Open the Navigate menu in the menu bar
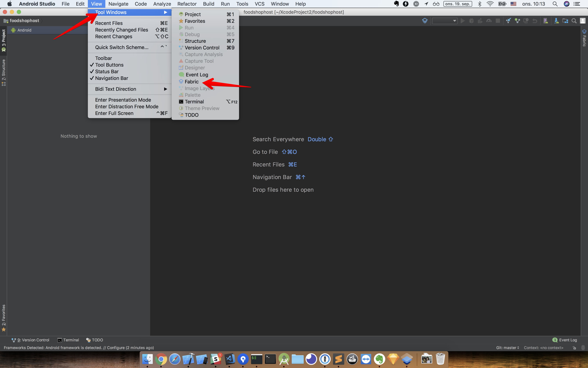This screenshot has height=368, width=588. (118, 4)
